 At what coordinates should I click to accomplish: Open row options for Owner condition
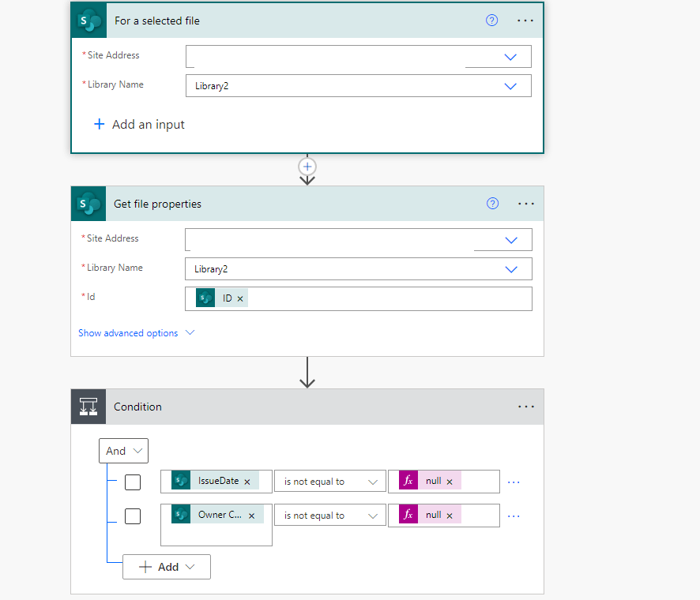click(x=514, y=516)
